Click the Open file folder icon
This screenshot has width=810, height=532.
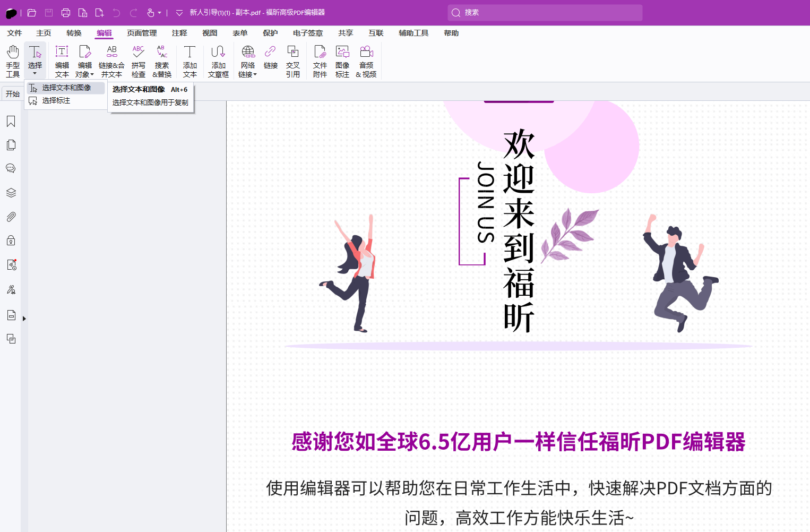[x=32, y=13]
